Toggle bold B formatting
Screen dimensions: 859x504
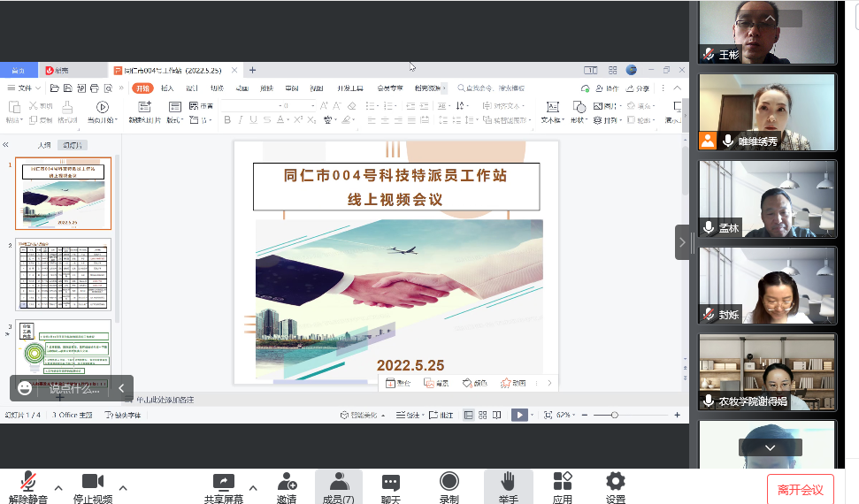tap(227, 119)
